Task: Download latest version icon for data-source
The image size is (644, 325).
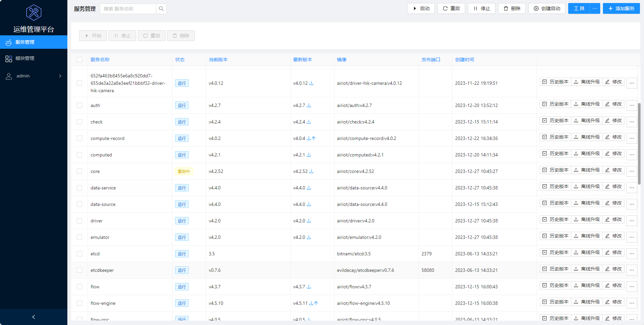Action: 309,204
